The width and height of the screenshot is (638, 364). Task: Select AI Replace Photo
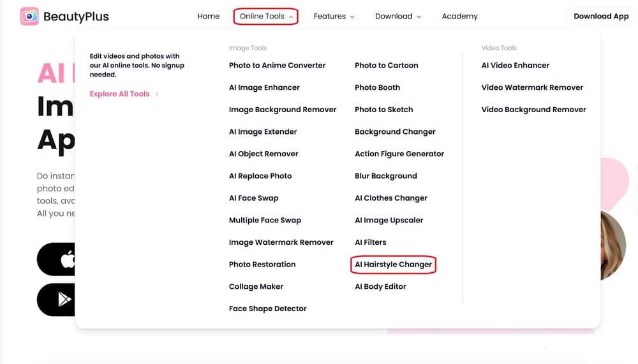pyautogui.click(x=260, y=176)
